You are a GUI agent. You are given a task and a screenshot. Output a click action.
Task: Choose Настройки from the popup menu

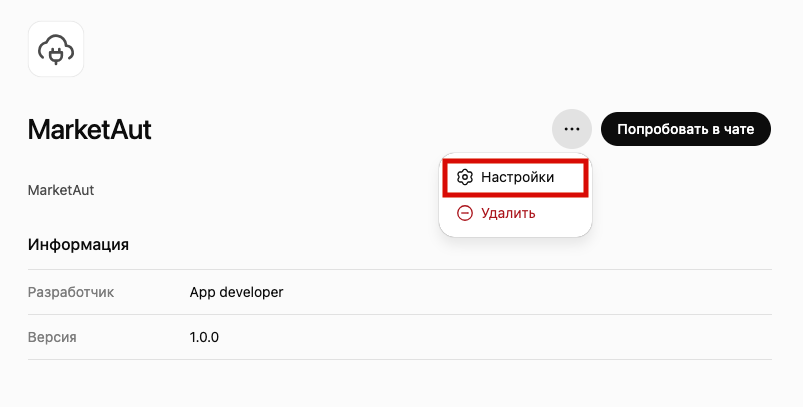pyautogui.click(x=515, y=177)
